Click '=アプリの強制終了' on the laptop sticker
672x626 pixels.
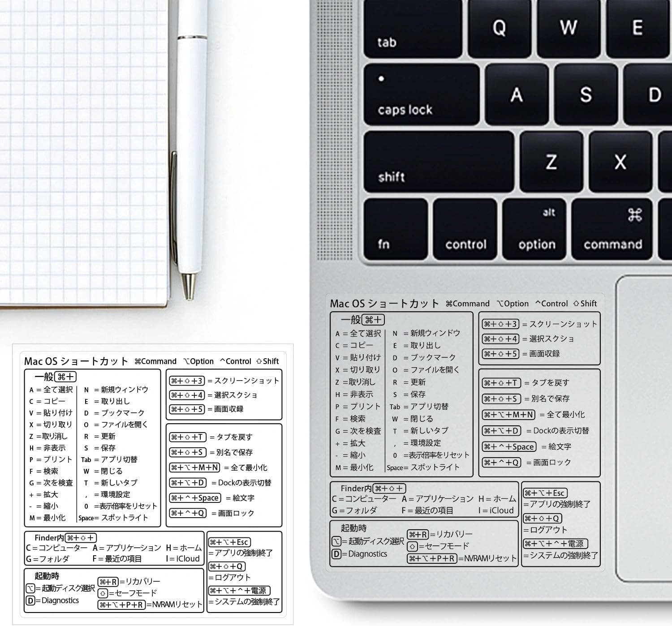click(x=557, y=504)
